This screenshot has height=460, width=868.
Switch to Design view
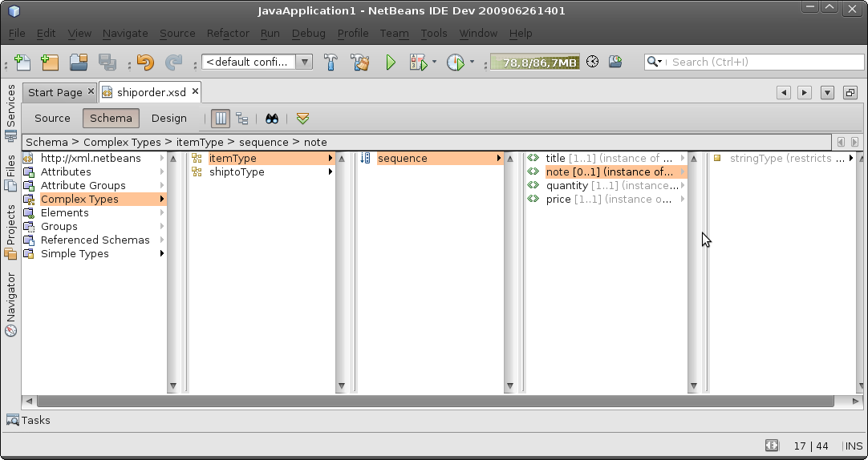tap(168, 119)
